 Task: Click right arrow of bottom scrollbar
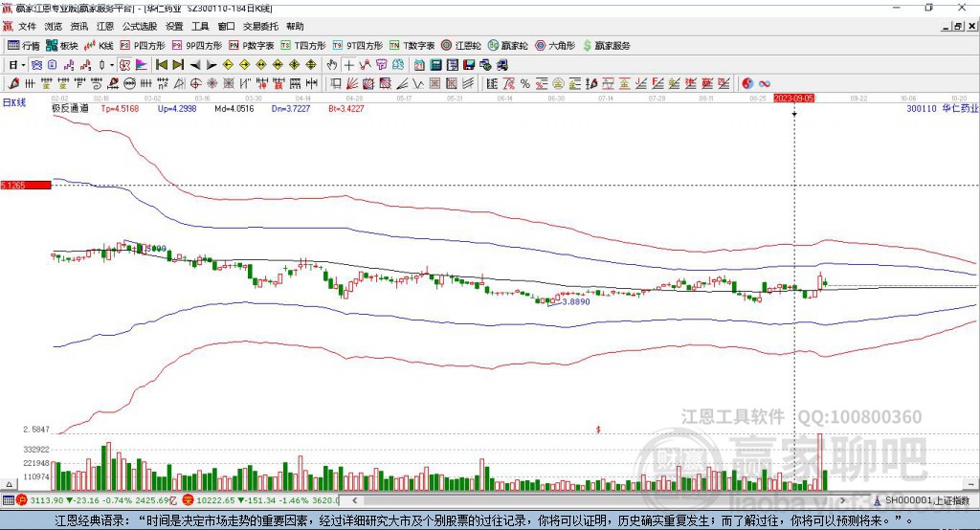point(842,500)
